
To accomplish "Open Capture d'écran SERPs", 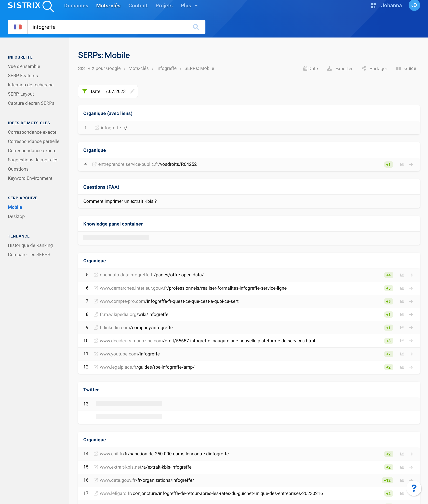I will point(31,103).
